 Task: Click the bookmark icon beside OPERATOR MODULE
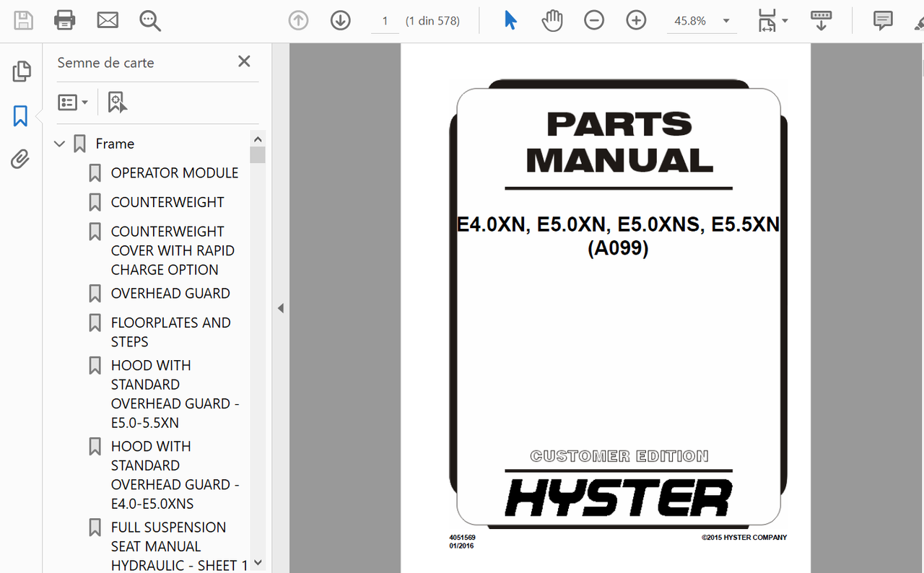(95, 173)
